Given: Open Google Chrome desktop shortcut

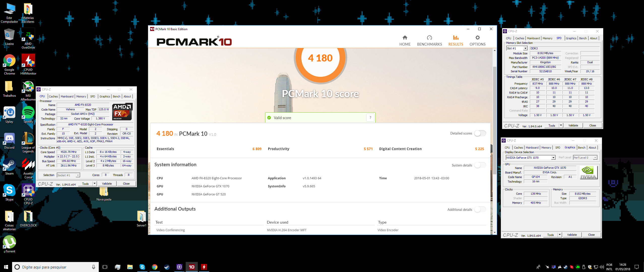Looking at the screenshot, I should 9,65.
